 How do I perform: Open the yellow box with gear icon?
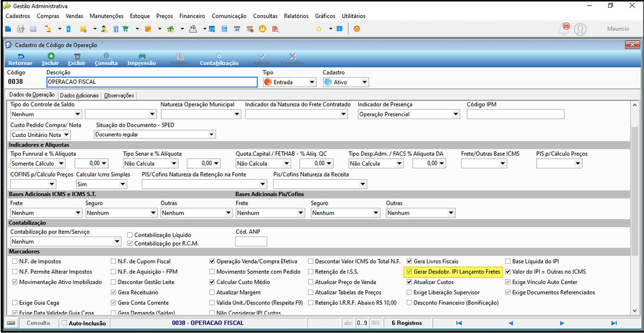point(83,29)
